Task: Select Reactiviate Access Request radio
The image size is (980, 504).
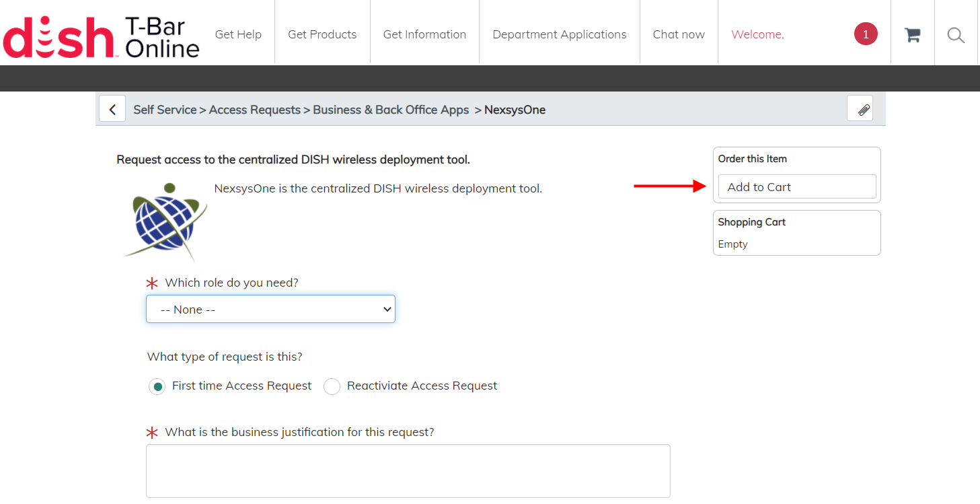Action: [x=332, y=386]
